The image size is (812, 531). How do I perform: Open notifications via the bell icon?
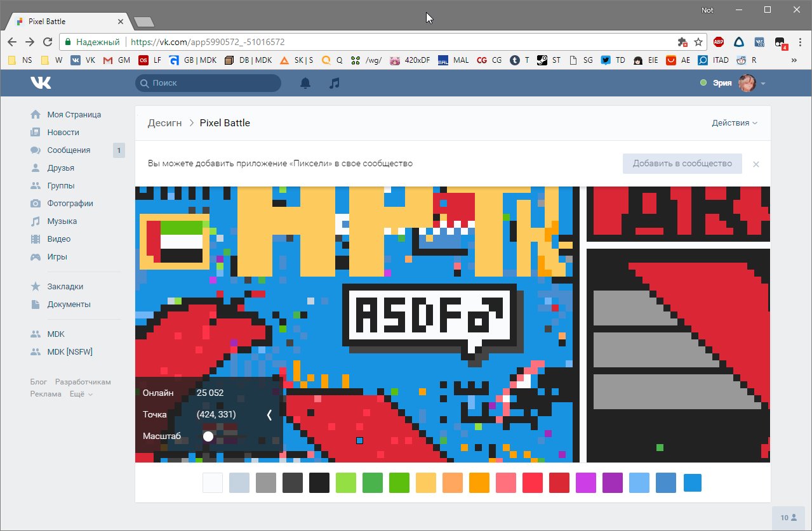point(305,82)
